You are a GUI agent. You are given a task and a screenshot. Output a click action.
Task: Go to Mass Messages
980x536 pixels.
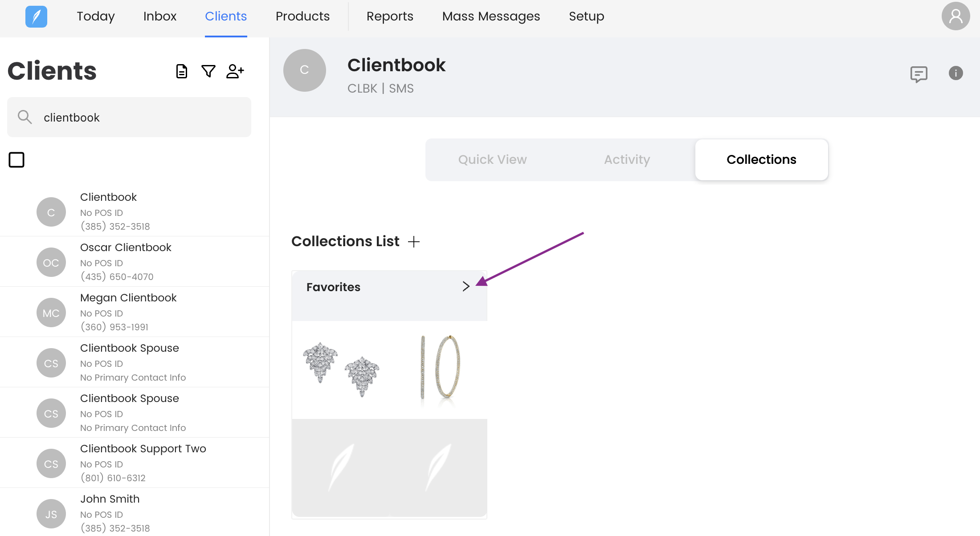pyautogui.click(x=491, y=16)
